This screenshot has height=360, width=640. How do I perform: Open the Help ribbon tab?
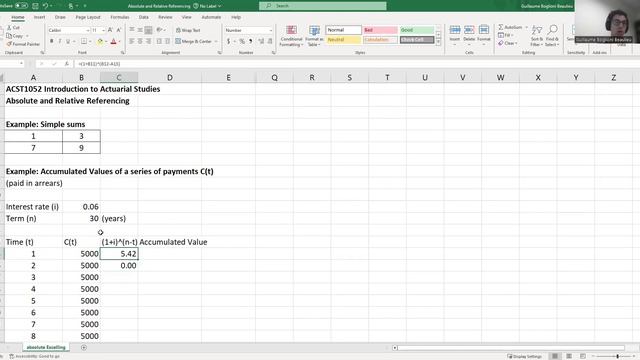pyautogui.click(x=236, y=17)
